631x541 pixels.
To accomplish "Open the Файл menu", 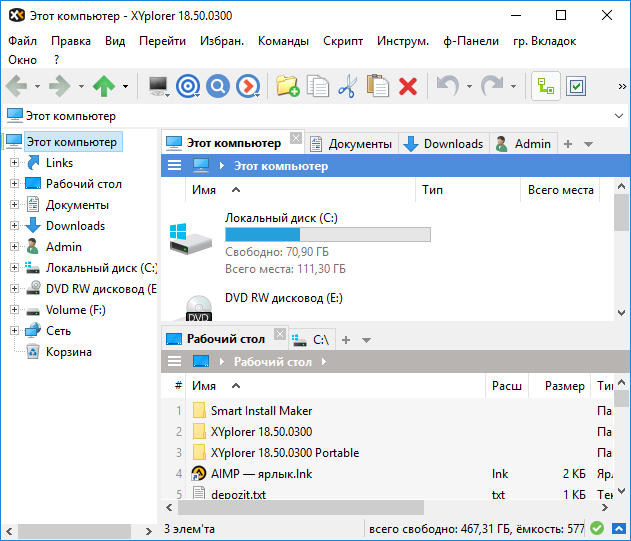I will click(x=23, y=41).
